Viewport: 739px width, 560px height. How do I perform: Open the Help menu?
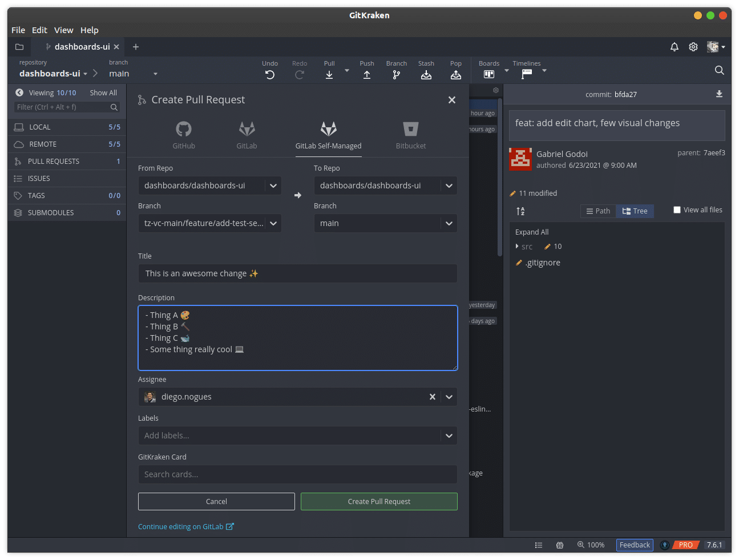[90, 30]
